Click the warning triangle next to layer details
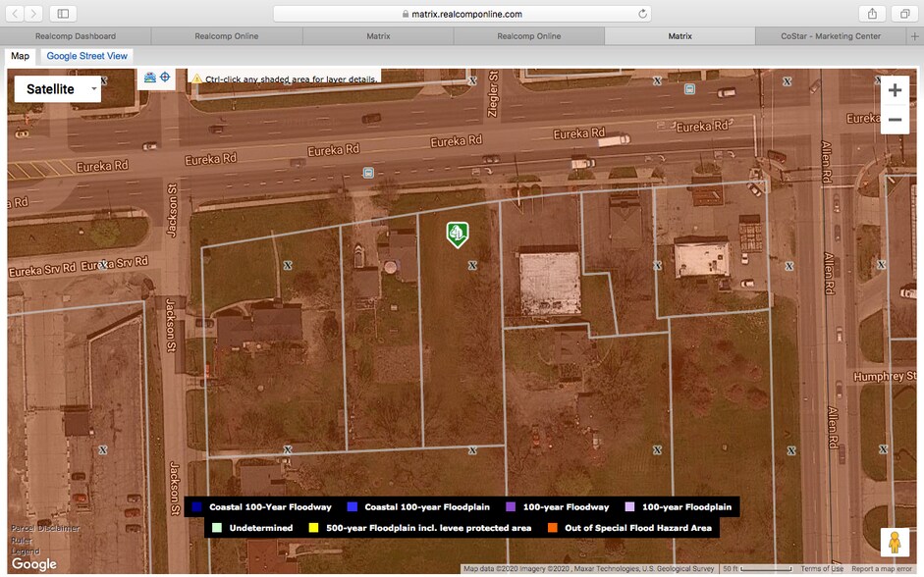This screenshot has height=577, width=924. pos(196,78)
